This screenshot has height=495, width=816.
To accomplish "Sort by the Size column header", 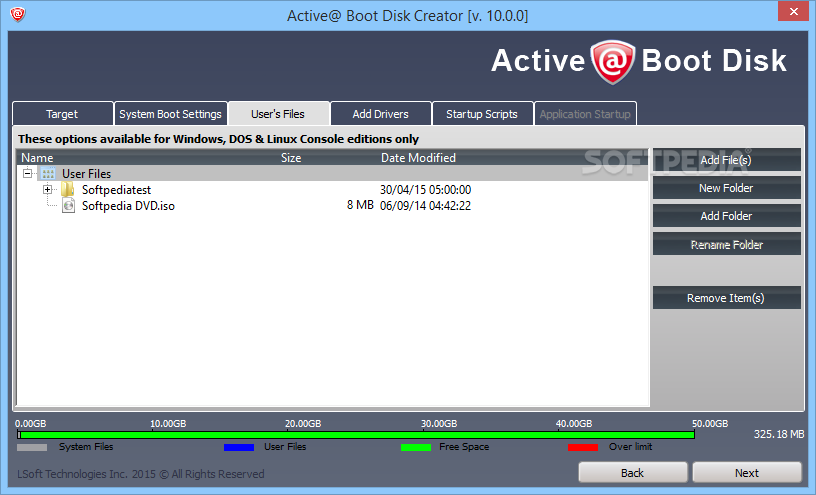I will (291, 158).
